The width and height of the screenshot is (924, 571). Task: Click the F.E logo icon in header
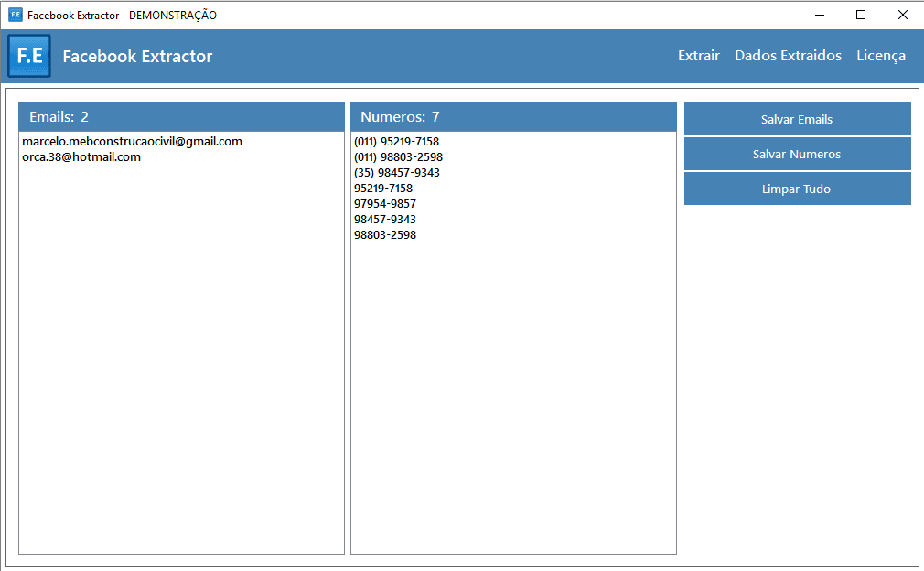pos(29,56)
